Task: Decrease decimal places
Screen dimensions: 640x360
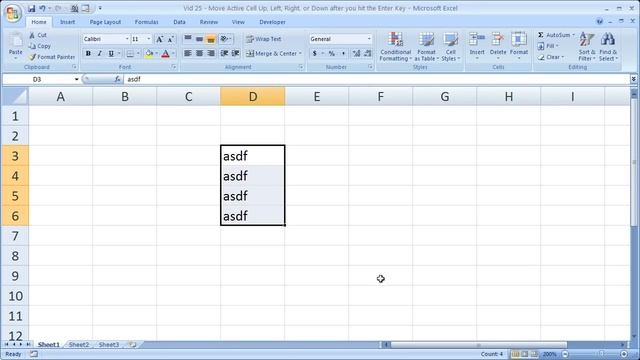Action: click(368, 53)
